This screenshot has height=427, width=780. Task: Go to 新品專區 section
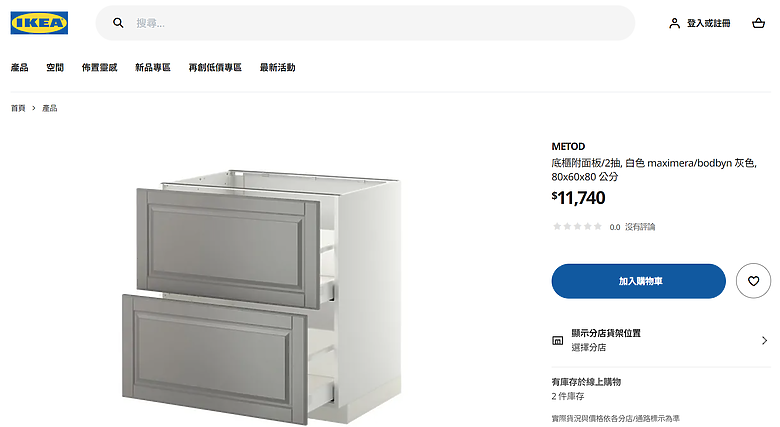pyautogui.click(x=153, y=67)
